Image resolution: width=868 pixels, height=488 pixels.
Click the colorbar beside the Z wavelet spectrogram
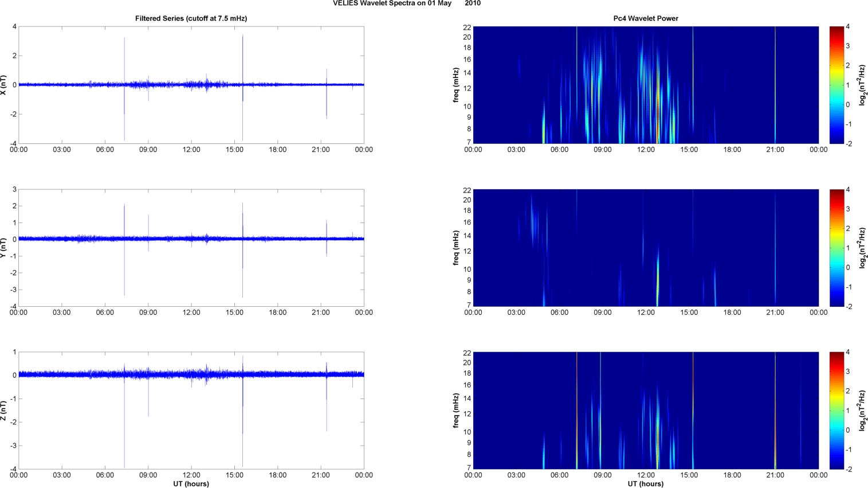click(836, 411)
